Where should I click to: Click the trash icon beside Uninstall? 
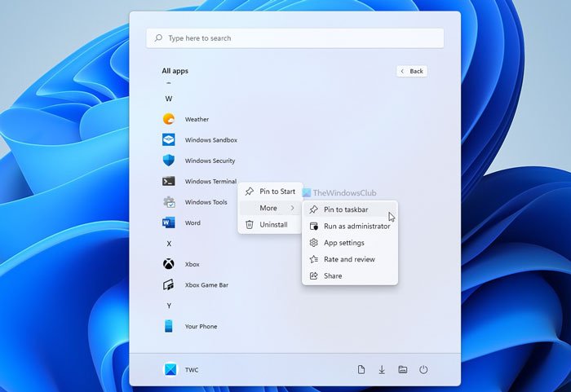pyautogui.click(x=250, y=225)
